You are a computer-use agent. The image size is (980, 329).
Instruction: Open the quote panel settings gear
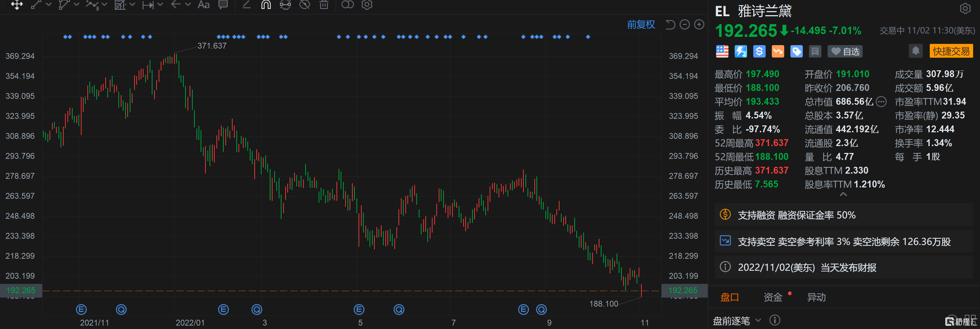[x=965, y=8]
